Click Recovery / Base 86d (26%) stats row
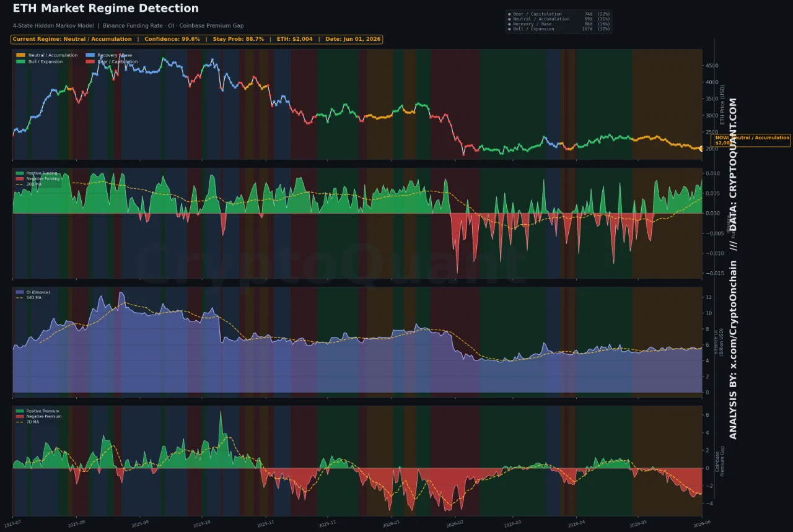The height and width of the screenshot is (532, 793). tap(558, 24)
